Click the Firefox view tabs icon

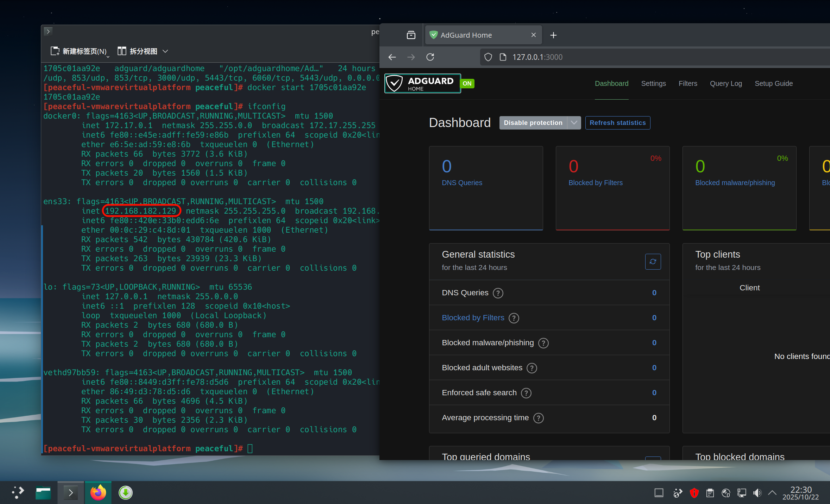411,35
